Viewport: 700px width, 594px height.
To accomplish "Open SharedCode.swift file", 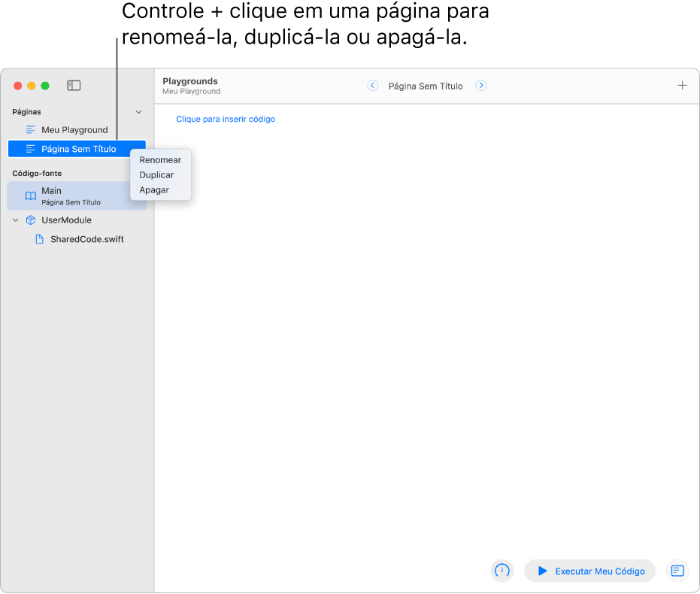I will (x=77, y=239).
